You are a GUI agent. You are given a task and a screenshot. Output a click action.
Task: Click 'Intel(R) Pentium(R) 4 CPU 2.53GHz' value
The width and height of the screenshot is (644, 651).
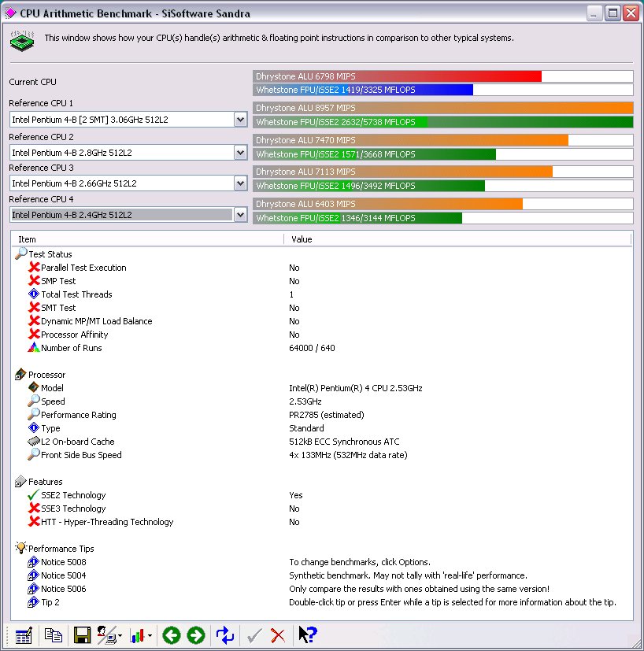coord(355,388)
